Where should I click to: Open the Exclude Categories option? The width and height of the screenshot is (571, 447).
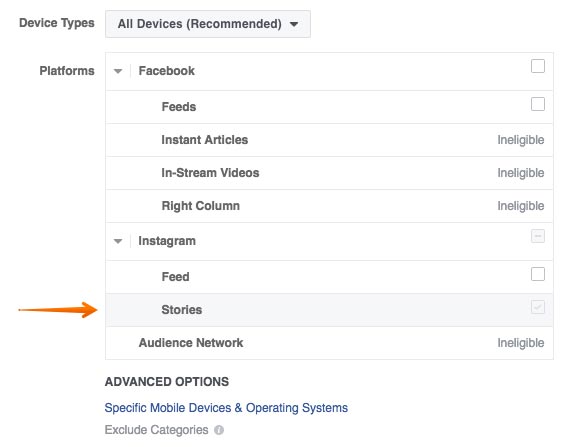[x=157, y=430]
